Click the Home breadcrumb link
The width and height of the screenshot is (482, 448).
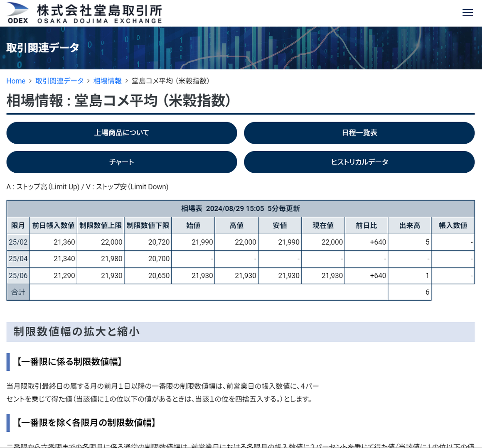tap(16, 81)
